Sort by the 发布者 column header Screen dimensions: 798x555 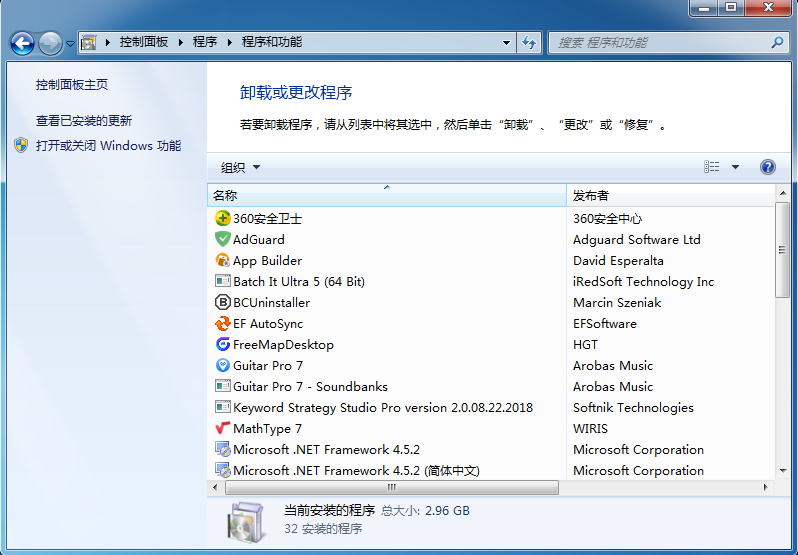[670, 195]
